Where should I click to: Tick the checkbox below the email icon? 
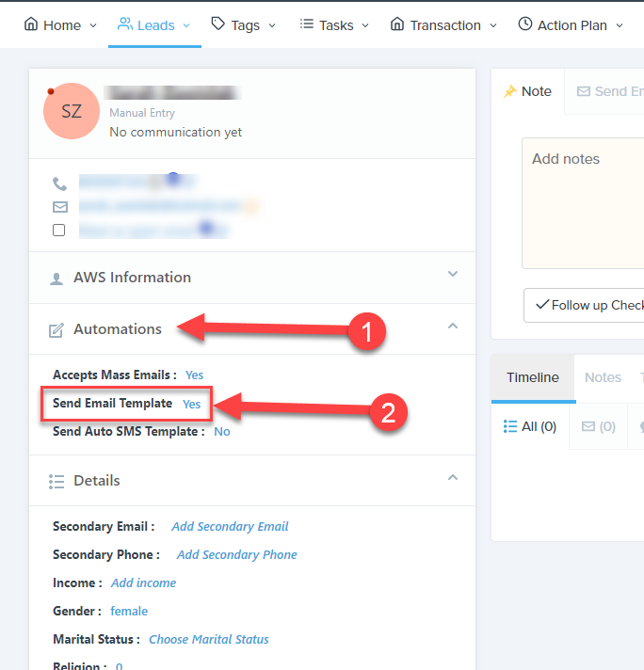pyautogui.click(x=59, y=230)
